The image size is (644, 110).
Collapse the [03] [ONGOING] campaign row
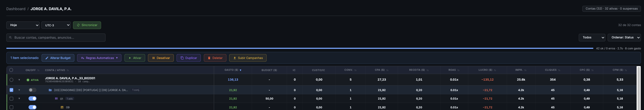pos(19,90)
